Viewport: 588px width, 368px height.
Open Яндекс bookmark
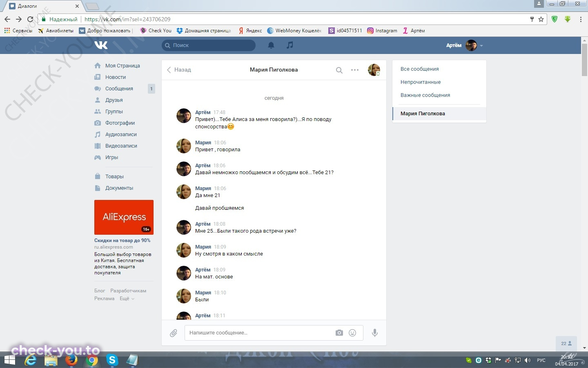tap(250, 31)
